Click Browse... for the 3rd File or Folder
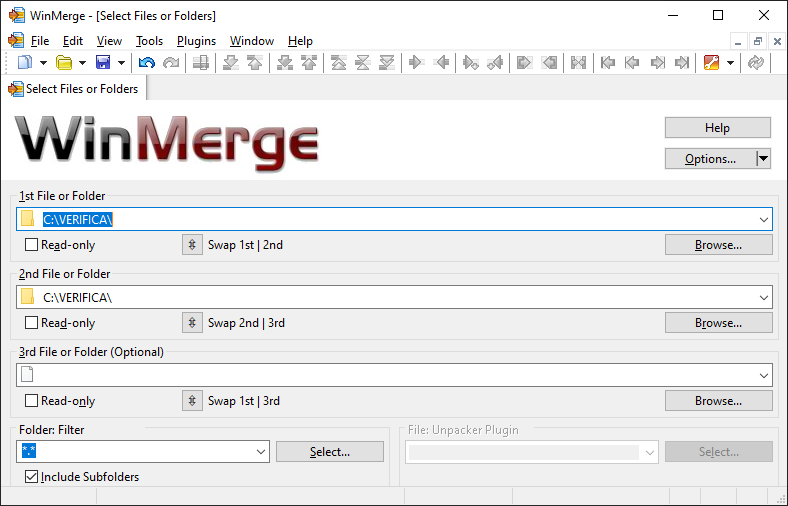 [719, 400]
